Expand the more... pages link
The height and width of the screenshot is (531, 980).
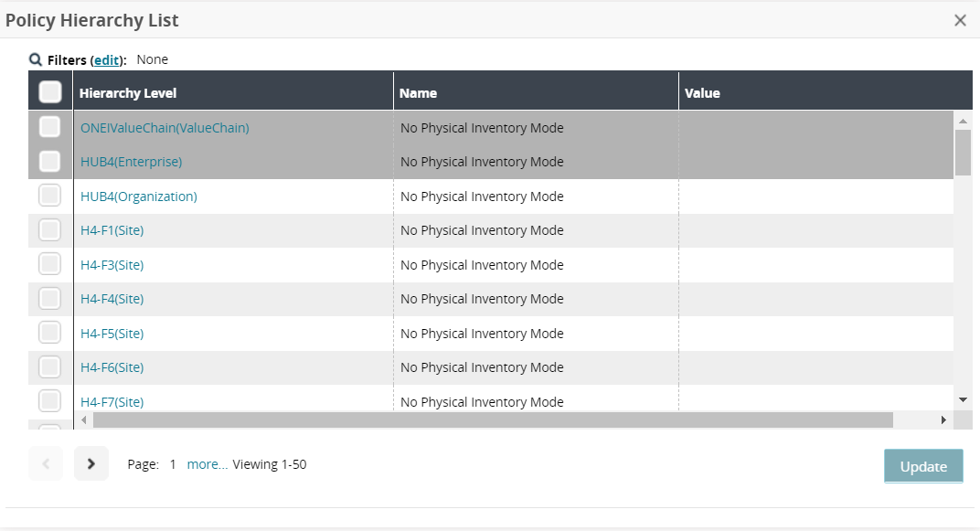(x=208, y=464)
